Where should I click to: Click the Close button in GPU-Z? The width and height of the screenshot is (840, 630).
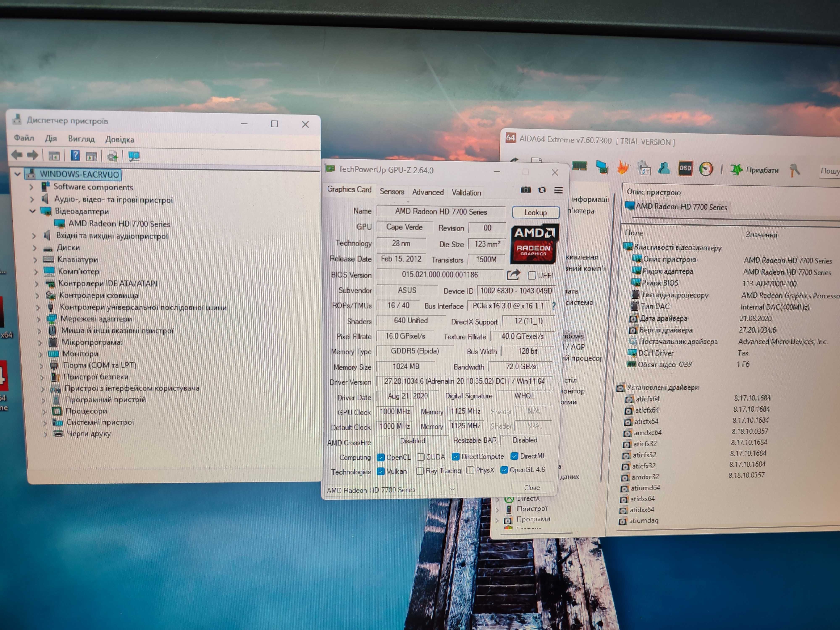point(532,488)
